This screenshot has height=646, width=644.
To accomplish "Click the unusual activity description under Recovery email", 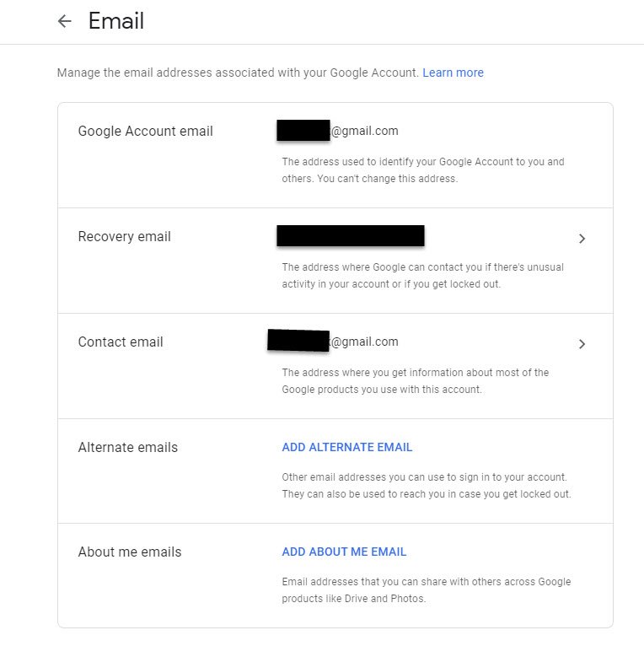I will pos(422,276).
